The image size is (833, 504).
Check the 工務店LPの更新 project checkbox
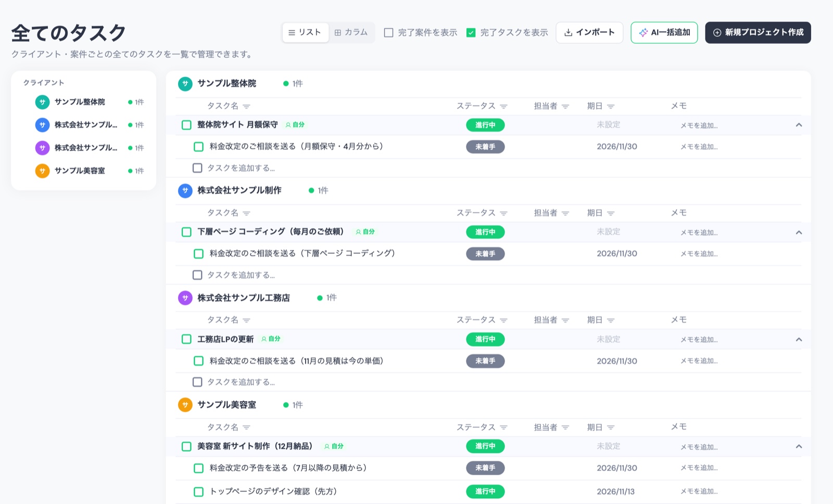click(x=186, y=340)
